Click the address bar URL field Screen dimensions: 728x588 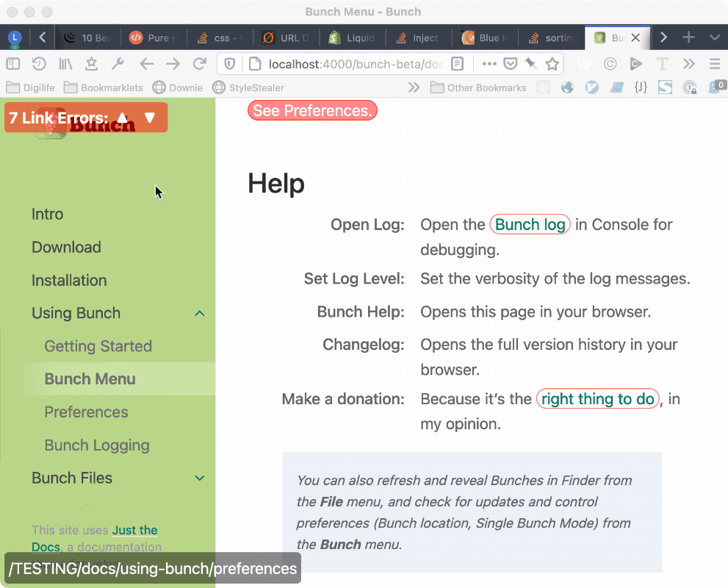[x=353, y=64]
